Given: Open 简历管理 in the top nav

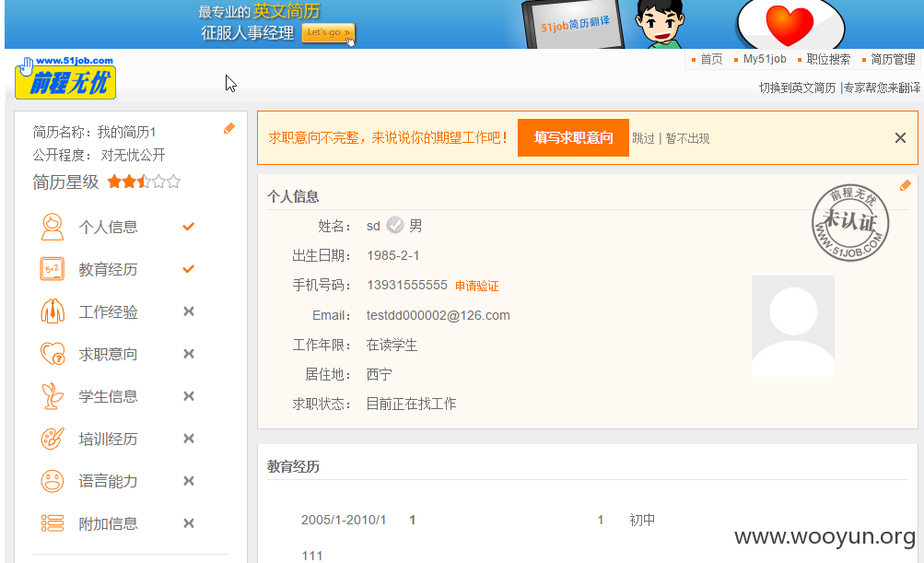Looking at the screenshot, I should [893, 59].
